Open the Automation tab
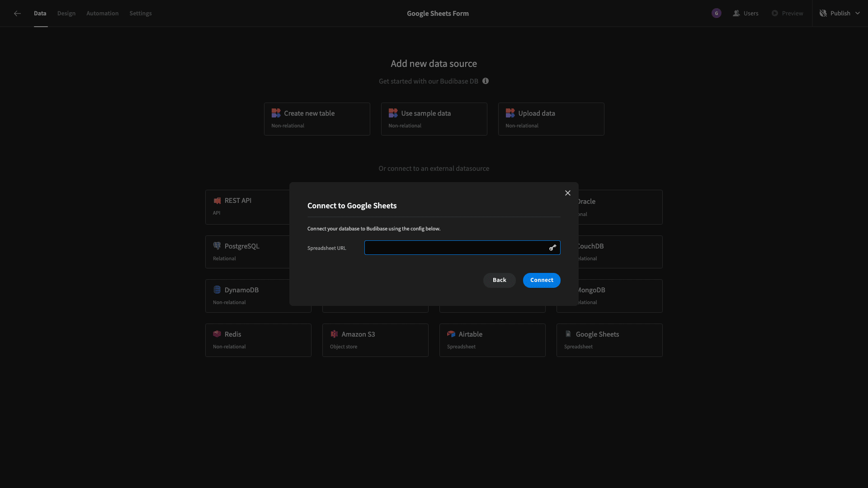 [x=103, y=14]
